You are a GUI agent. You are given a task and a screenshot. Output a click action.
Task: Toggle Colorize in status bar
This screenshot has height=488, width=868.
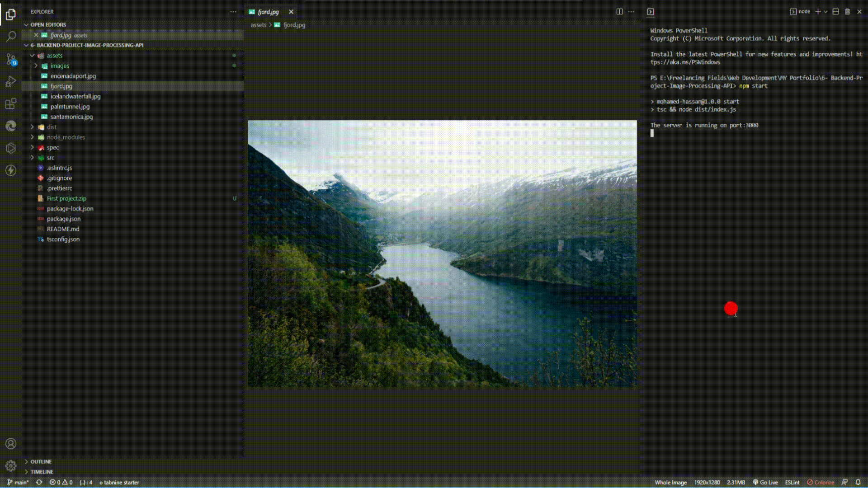[821, 483]
